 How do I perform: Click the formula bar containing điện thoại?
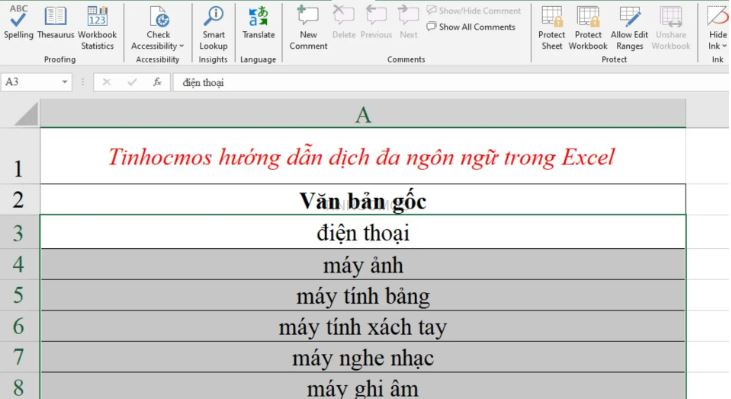tap(450, 83)
